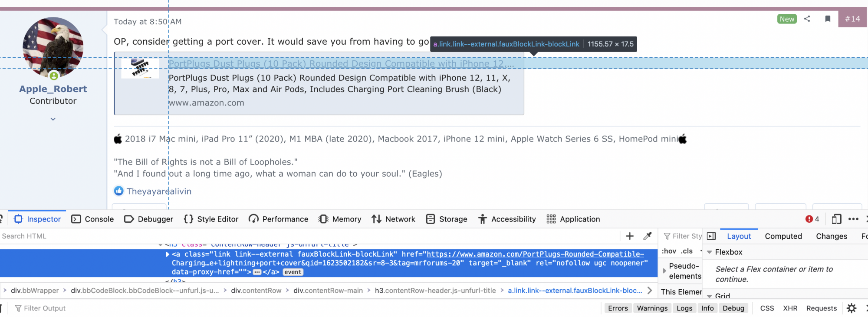Image resolution: width=868 pixels, height=317 pixels.
Task: Switch to the Computed sidebar tab
Action: click(783, 236)
